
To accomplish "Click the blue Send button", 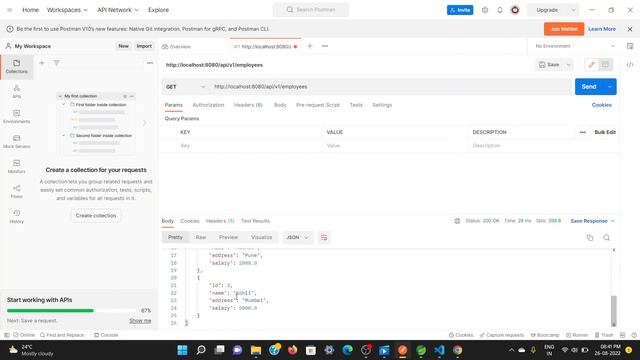I will pyautogui.click(x=589, y=87).
